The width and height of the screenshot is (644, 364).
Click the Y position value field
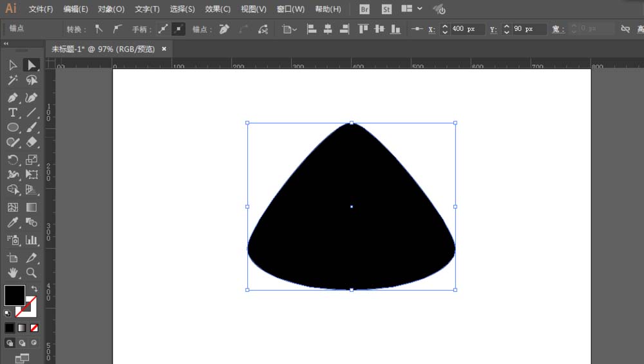tap(529, 29)
